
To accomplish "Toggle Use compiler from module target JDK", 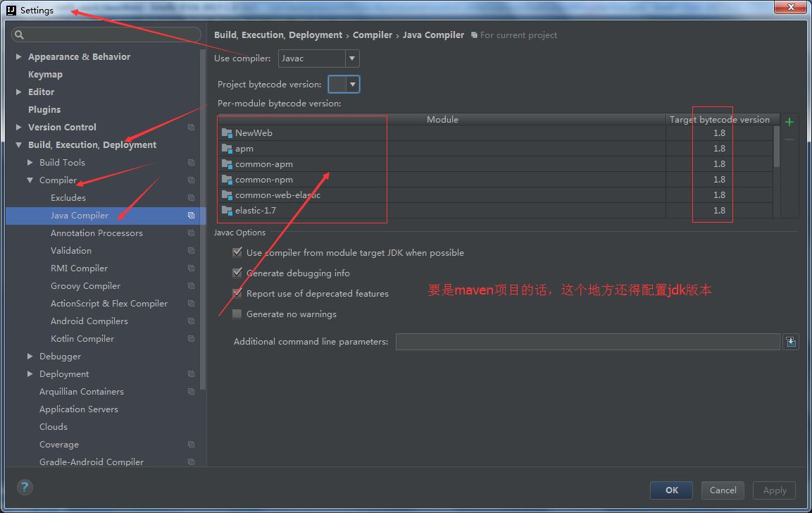I will point(237,252).
